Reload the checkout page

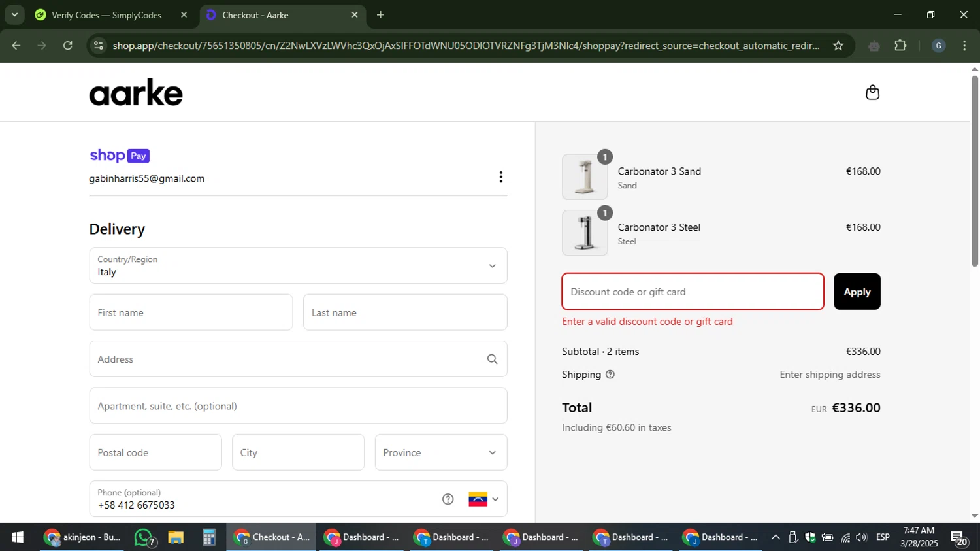pyautogui.click(x=68, y=46)
